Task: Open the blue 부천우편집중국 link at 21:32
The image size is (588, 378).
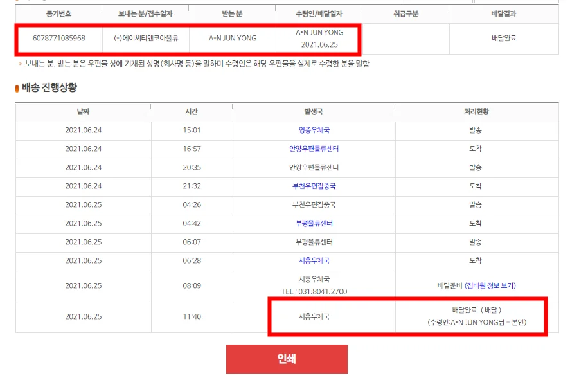Action: 314,186
